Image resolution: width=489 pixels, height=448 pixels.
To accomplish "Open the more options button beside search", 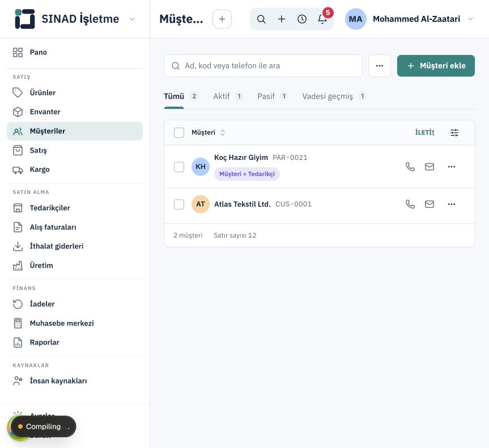I will tap(380, 66).
